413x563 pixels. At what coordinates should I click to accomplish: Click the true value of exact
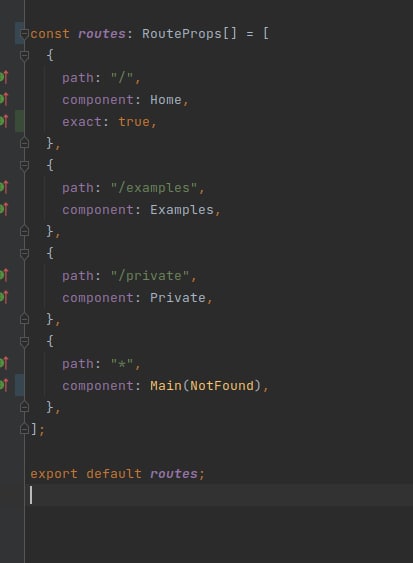point(134,122)
